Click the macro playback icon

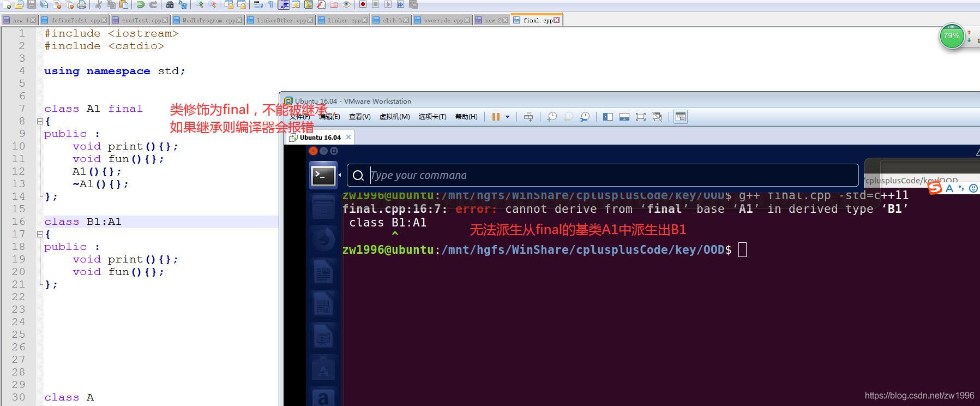pos(388,4)
